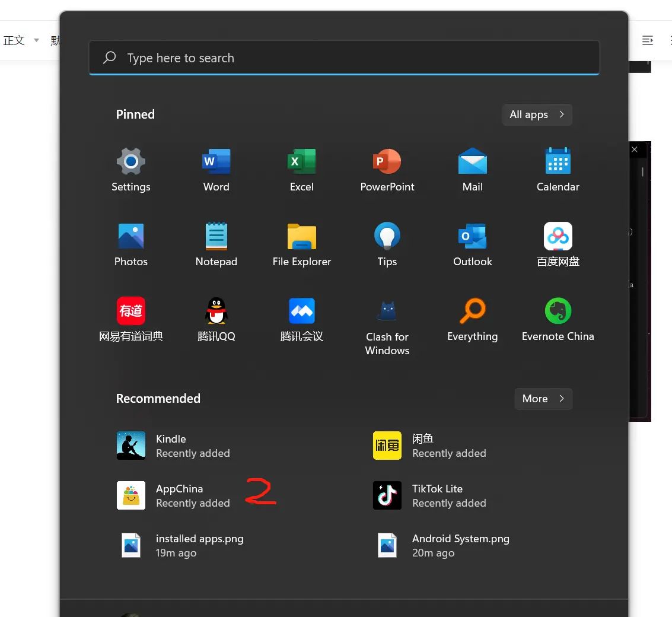
Task: Launch the Tips app
Action: pyautogui.click(x=387, y=243)
